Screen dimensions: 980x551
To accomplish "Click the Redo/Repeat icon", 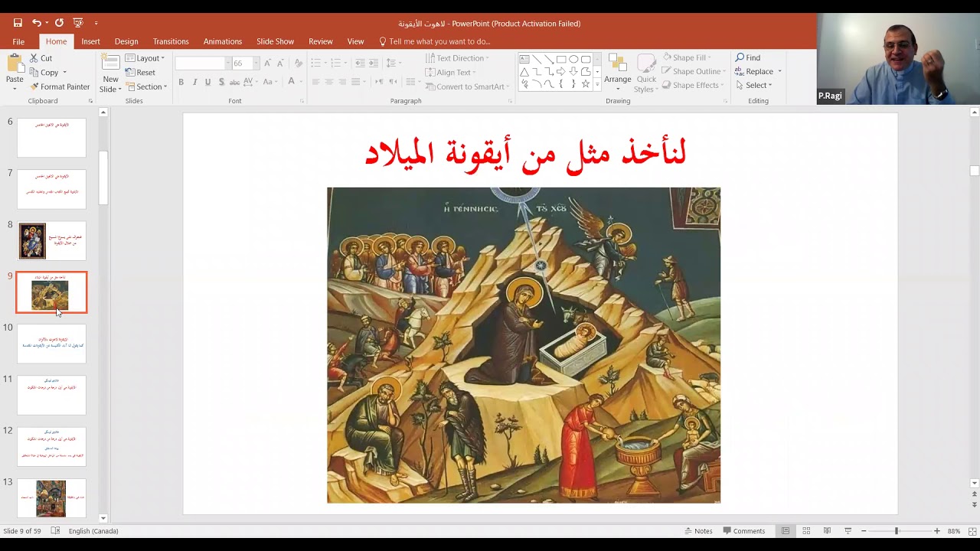I will coord(59,23).
